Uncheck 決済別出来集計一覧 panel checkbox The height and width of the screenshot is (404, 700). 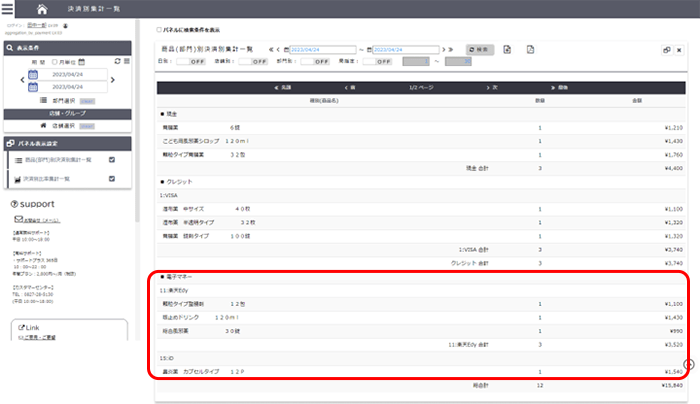click(112, 177)
